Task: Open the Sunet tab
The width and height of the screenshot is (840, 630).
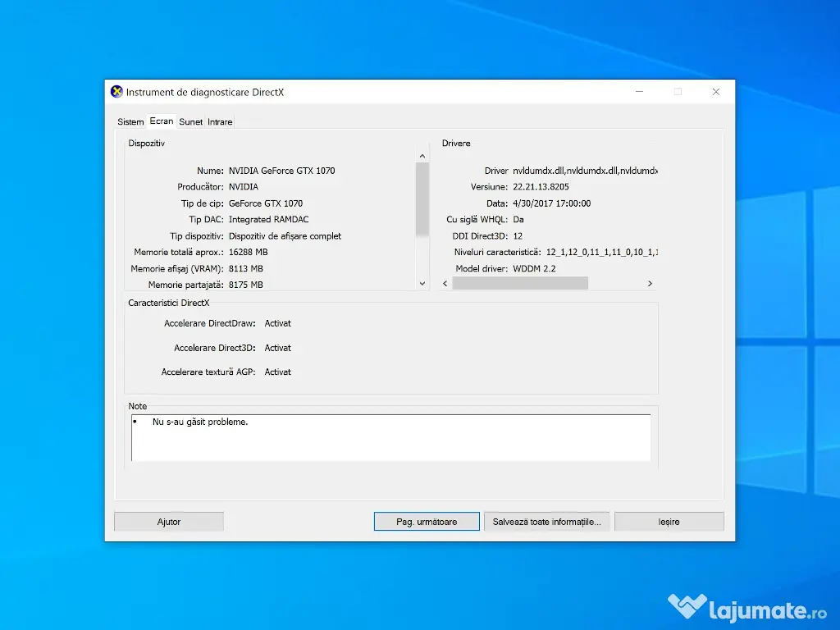Action: (x=190, y=121)
